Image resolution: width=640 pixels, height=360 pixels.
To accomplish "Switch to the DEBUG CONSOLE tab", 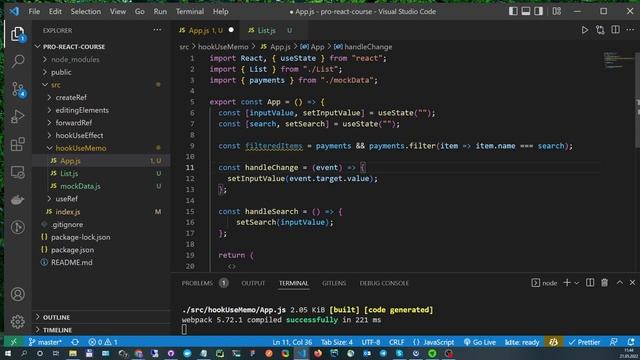I will [x=384, y=283].
